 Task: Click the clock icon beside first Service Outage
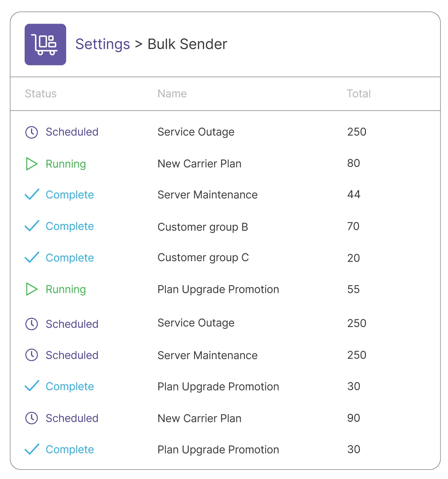click(x=32, y=132)
